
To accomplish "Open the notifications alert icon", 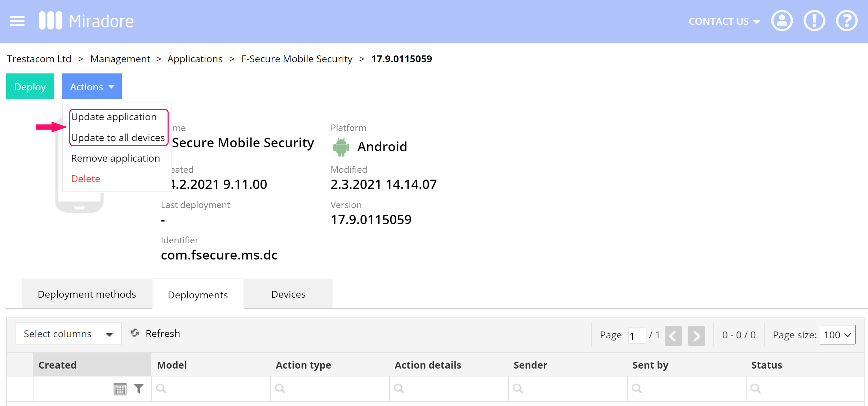I will point(814,21).
